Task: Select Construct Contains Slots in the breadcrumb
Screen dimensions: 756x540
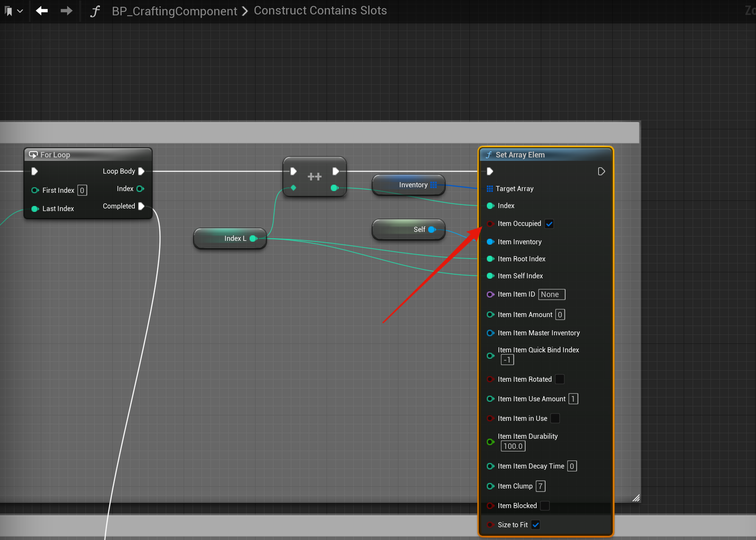Action: tap(320, 11)
